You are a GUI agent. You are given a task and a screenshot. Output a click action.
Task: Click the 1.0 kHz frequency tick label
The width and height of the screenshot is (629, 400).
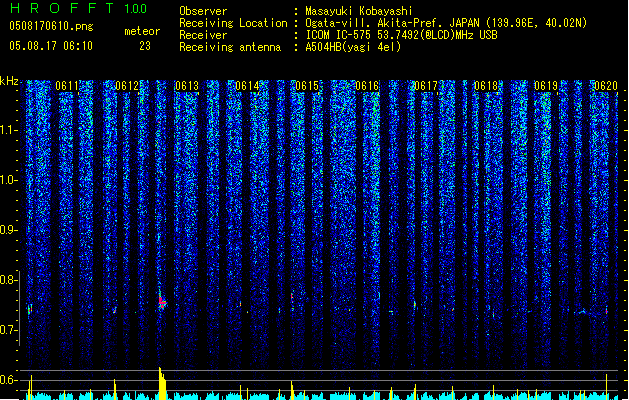pos(8,180)
